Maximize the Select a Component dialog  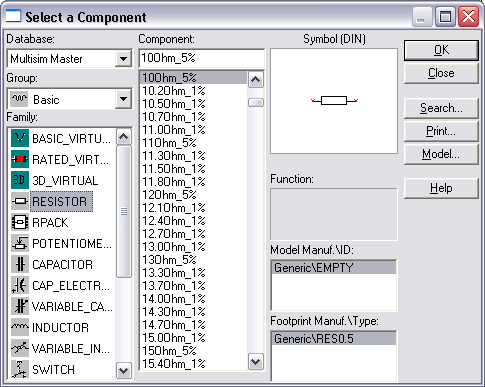[x=445, y=16]
